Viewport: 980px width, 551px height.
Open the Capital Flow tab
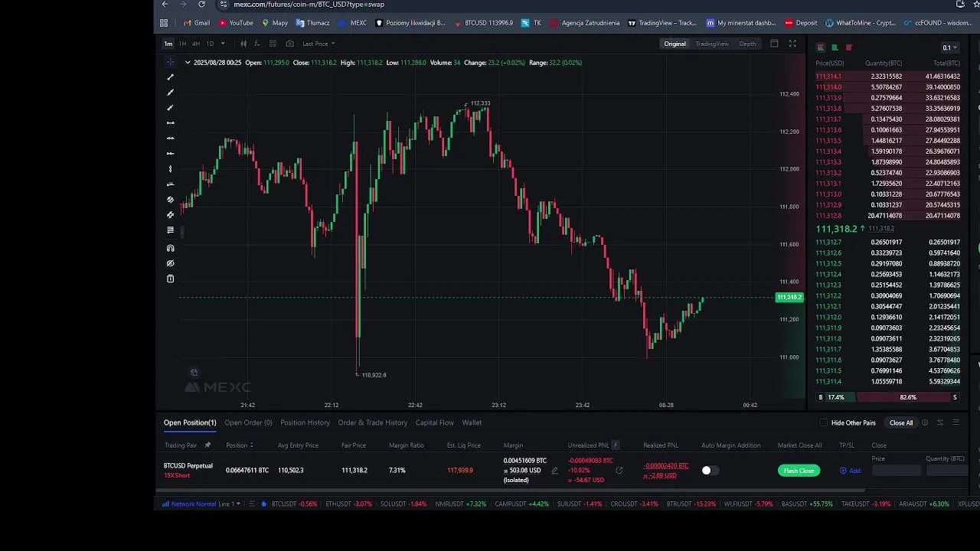(435, 422)
